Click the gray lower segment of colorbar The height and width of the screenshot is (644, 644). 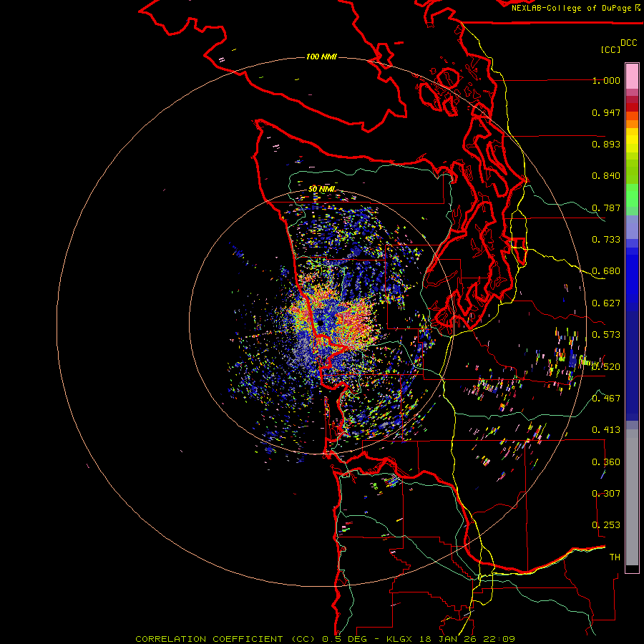(632, 497)
